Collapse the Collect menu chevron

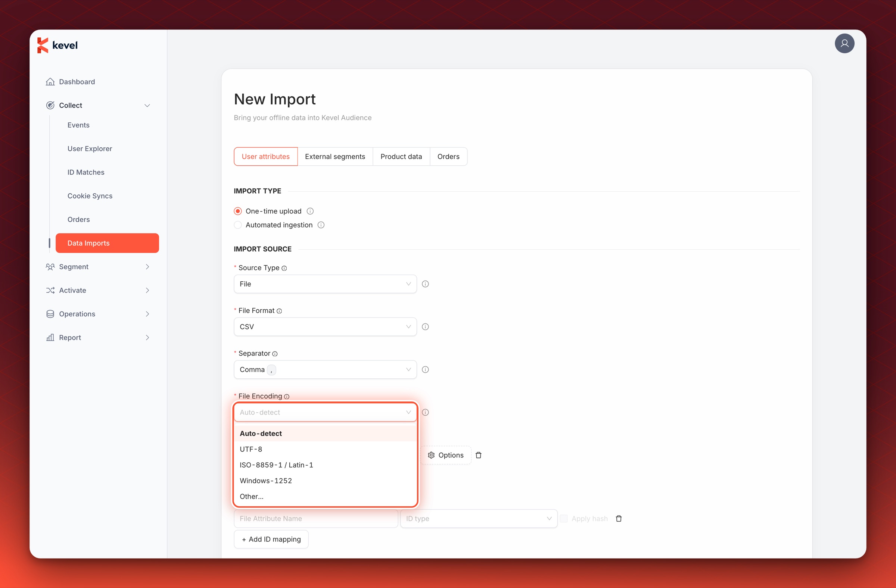coord(147,105)
